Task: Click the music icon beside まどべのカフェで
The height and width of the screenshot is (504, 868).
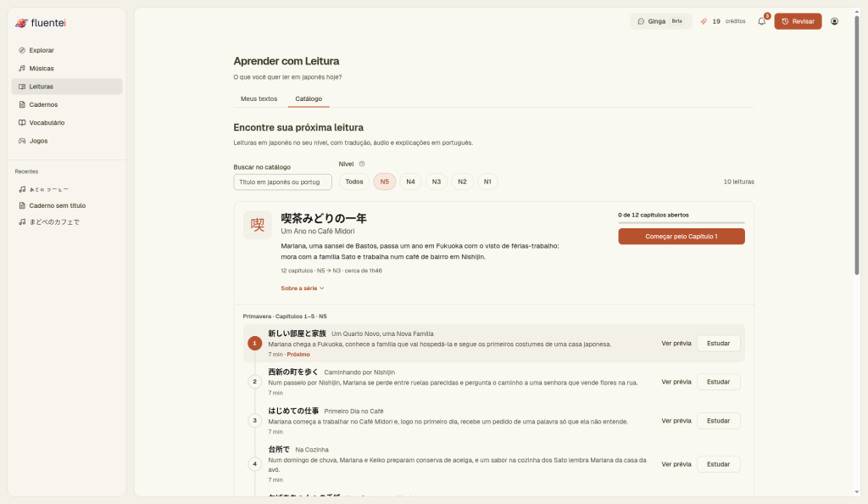Action: [x=22, y=222]
